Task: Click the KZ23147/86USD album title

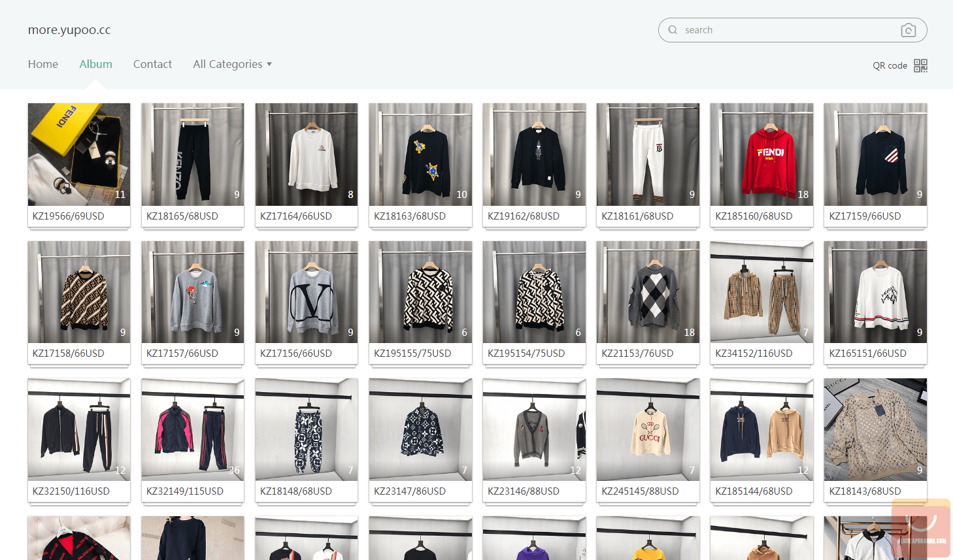Action: (410, 491)
